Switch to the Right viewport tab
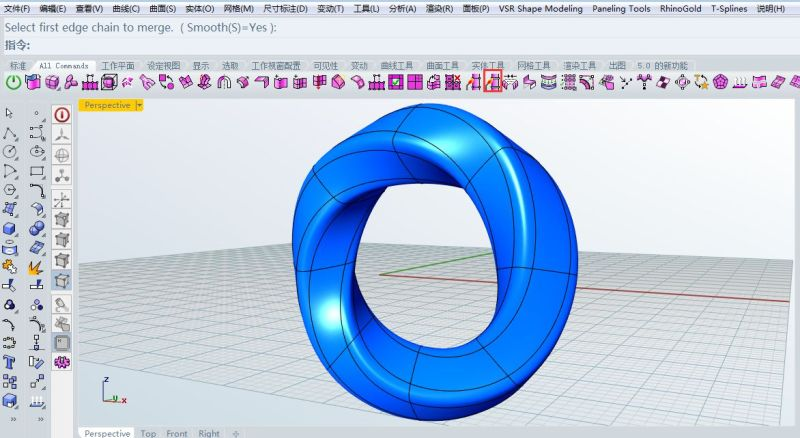This screenshot has height=438, width=800. (x=209, y=433)
